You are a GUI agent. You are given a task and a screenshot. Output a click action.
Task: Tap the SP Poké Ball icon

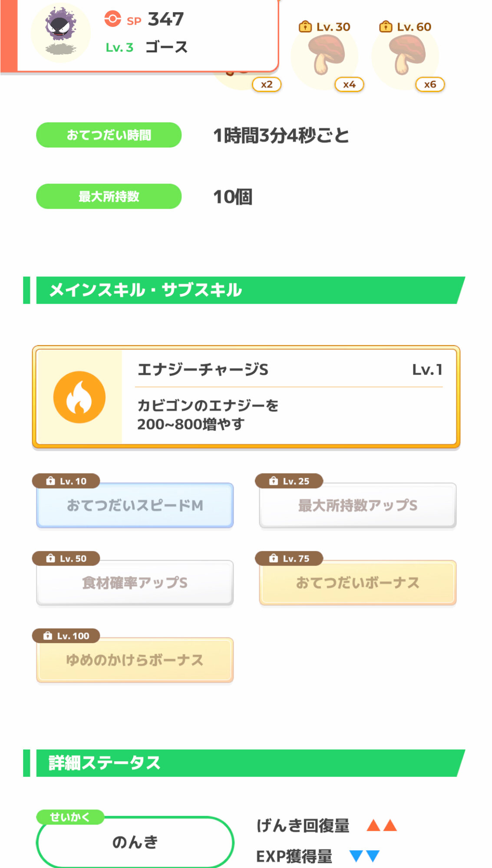click(x=112, y=19)
